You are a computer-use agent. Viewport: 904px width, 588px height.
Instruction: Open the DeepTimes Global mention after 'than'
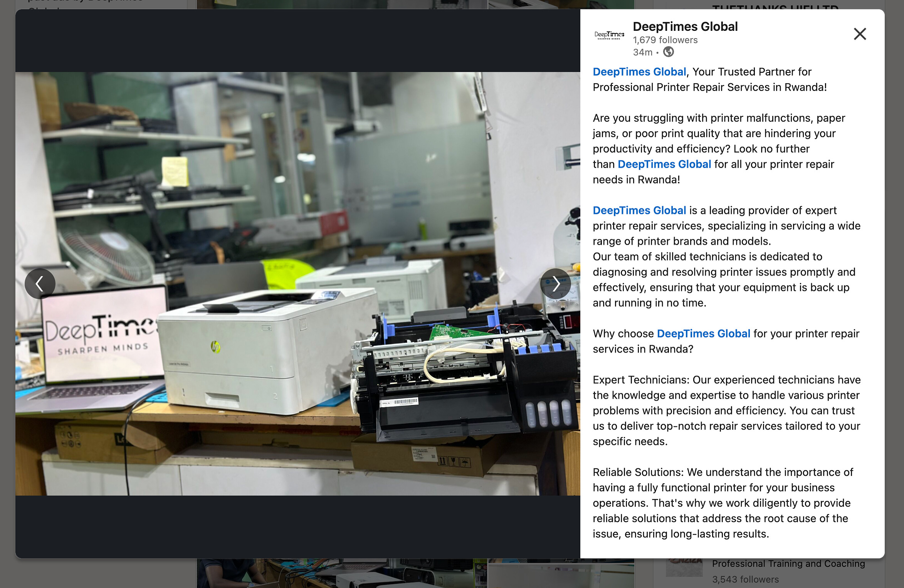point(664,164)
